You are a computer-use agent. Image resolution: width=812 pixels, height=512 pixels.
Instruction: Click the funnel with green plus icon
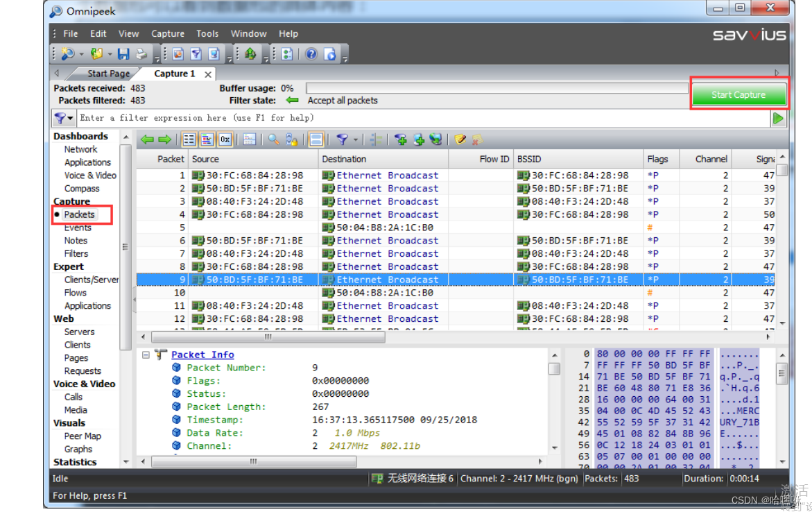(x=400, y=139)
